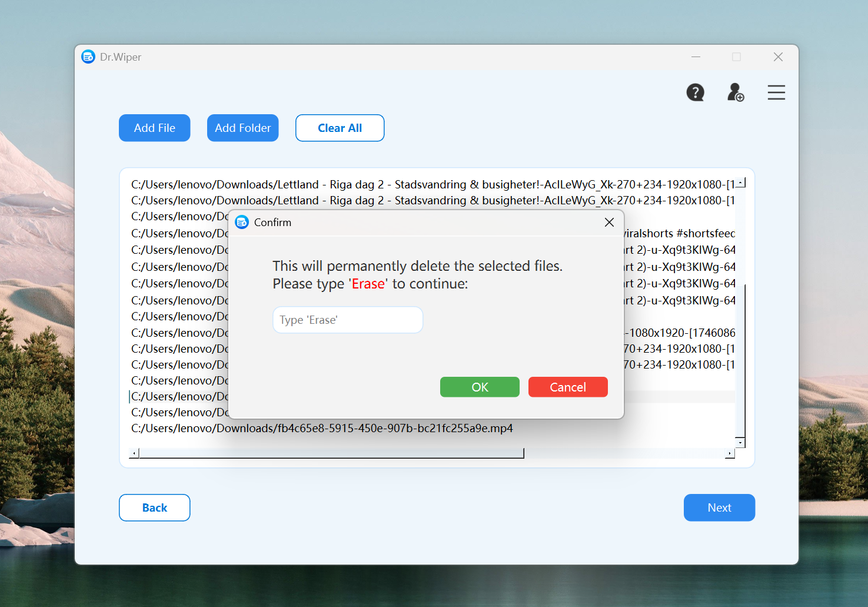Image resolution: width=868 pixels, height=607 pixels.
Task: Proceed with the Next button
Action: tap(719, 508)
